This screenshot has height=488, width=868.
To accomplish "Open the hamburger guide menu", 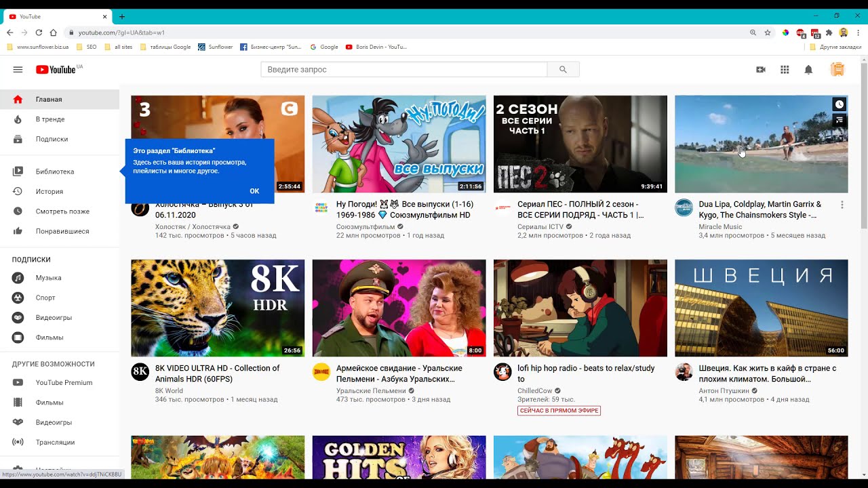I will [x=18, y=70].
